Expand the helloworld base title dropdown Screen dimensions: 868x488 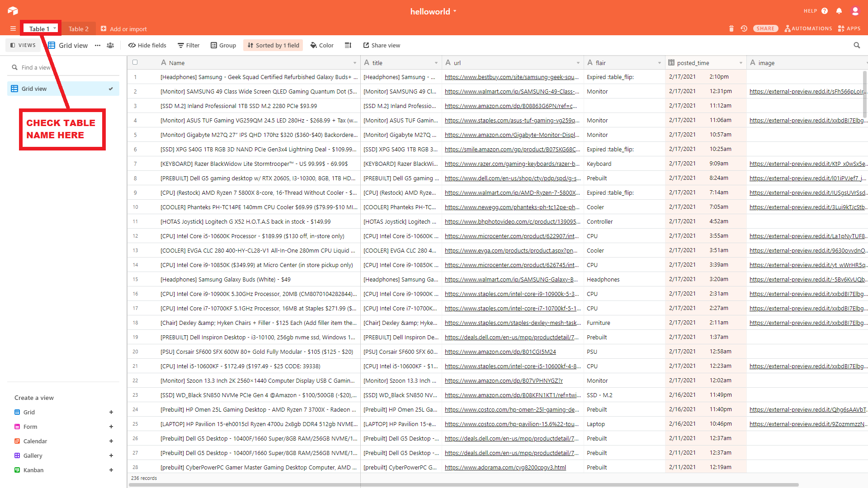point(455,11)
